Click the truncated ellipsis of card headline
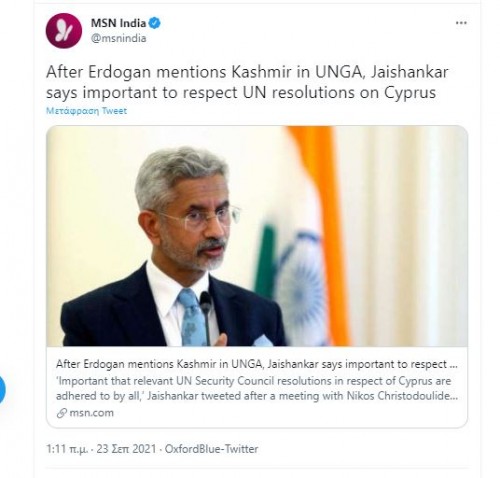Viewport: 500px width, 478px height. click(x=454, y=364)
